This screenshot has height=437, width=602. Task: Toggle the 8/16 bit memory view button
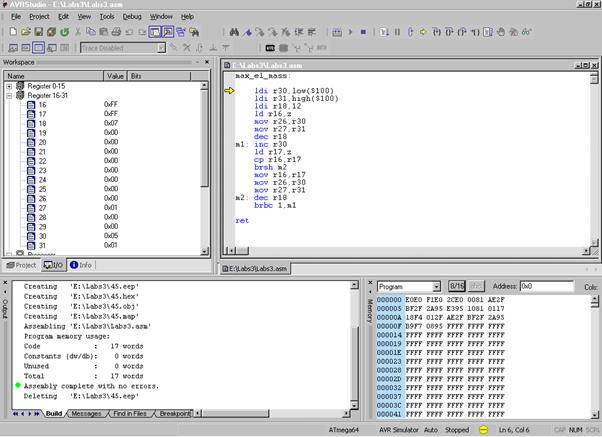[x=457, y=286]
